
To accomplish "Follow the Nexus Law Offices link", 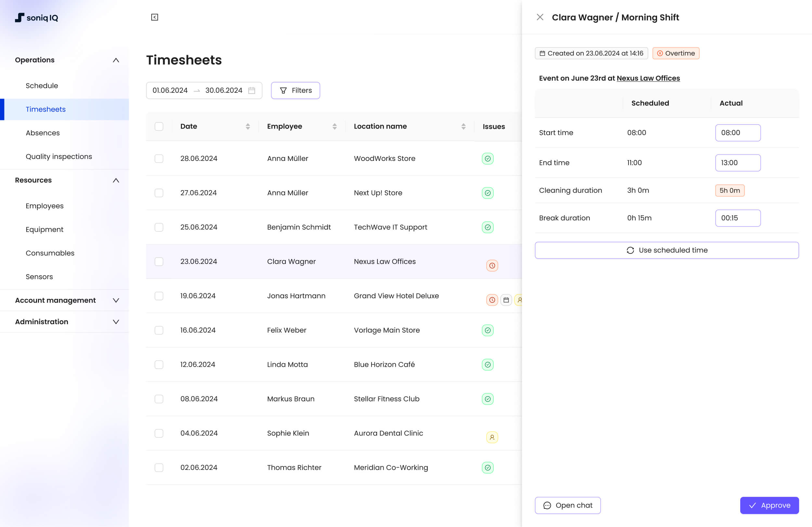I will pos(648,78).
